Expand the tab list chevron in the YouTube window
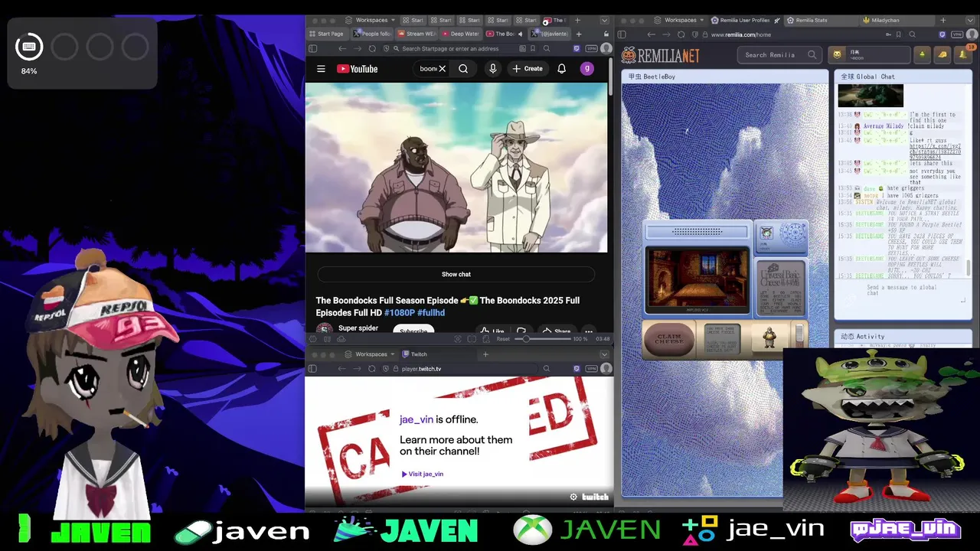 [x=604, y=20]
